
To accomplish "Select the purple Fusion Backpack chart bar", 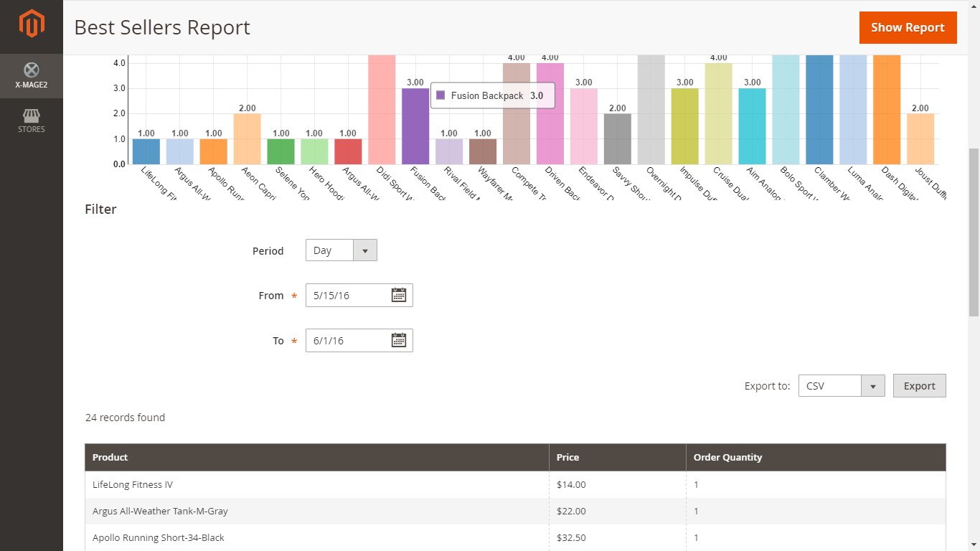I will (415, 126).
